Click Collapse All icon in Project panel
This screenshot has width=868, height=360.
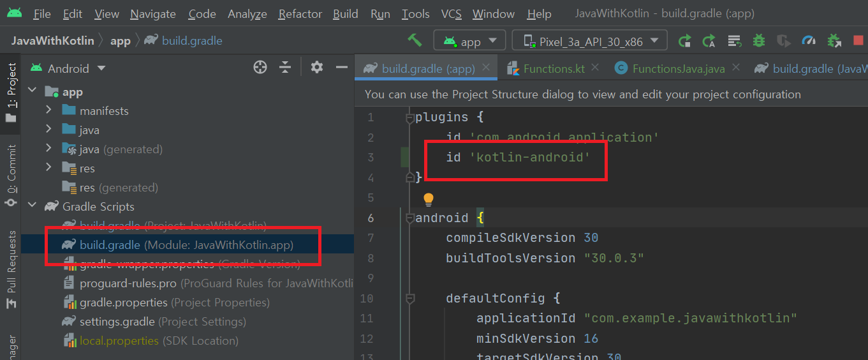point(285,67)
